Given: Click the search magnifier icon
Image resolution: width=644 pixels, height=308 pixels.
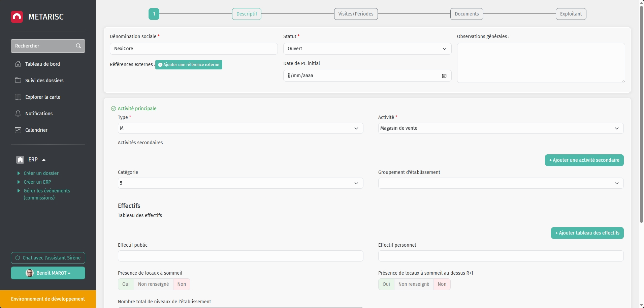Looking at the screenshot, I should 78,46.
